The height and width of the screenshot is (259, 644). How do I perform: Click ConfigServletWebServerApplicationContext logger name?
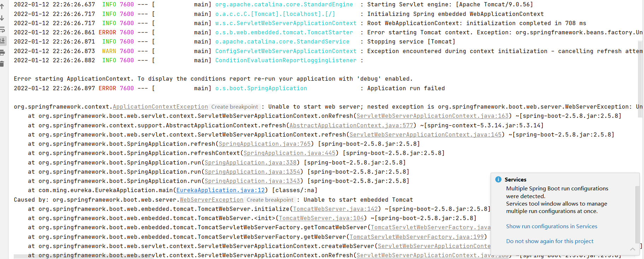(286, 51)
